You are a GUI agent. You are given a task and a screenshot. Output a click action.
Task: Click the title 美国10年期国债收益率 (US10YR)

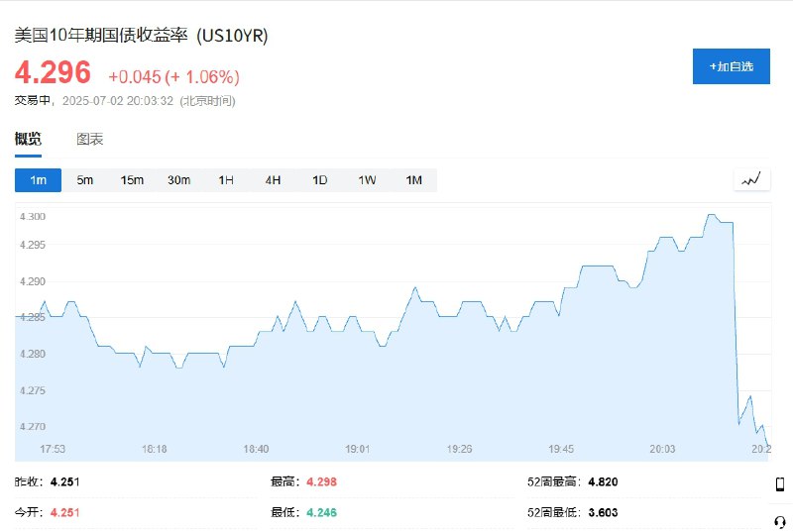coord(141,36)
